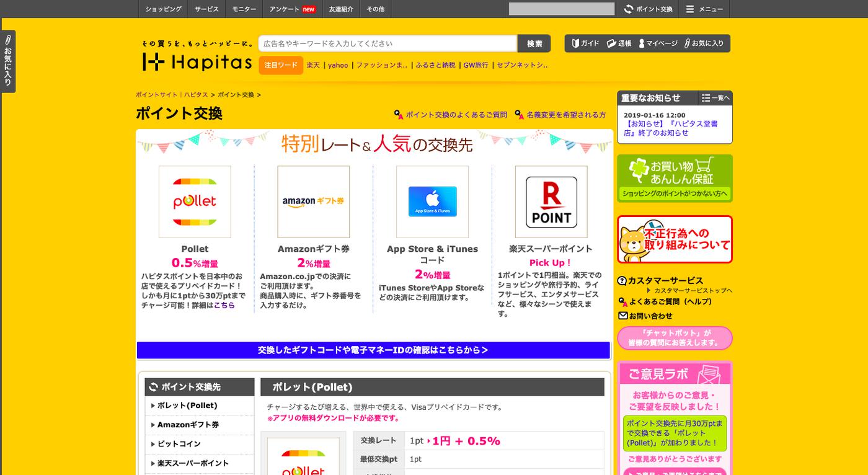This screenshot has width=868, height=475.
Task: Open the メニュー hamburger menu
Action: (x=704, y=9)
